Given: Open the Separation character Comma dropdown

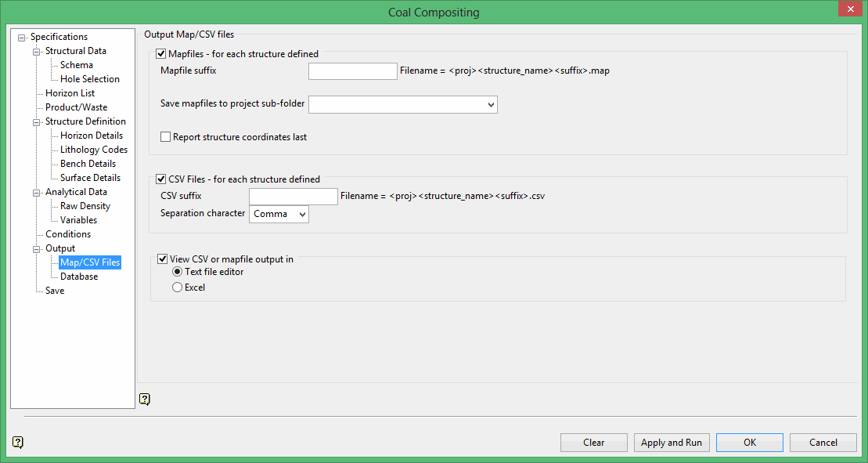Looking at the screenshot, I should pyautogui.click(x=302, y=214).
